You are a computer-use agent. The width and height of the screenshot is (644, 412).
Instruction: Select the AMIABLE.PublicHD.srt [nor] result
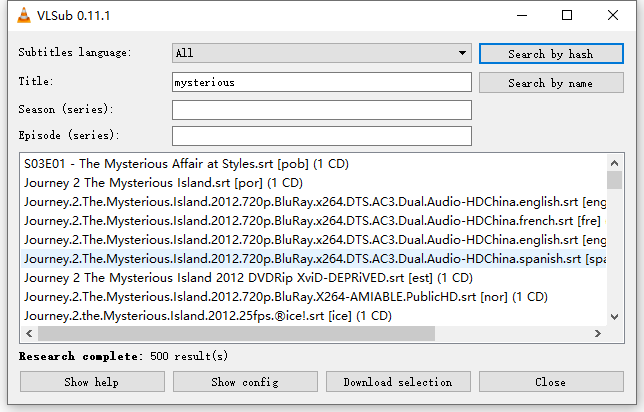click(x=314, y=297)
